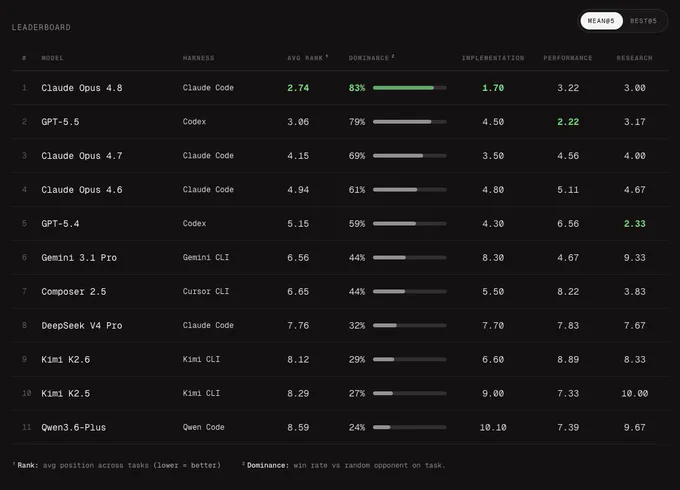The image size is (680, 490).
Task: Click the green 2.74 average rank value
Action: pyautogui.click(x=298, y=88)
